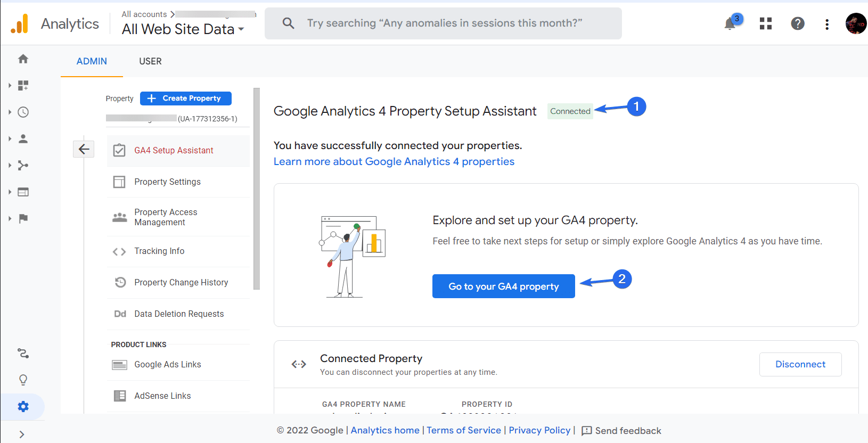Expand Acquisition sidebar arrow
Viewport: 868px width, 443px height.
tap(10, 165)
